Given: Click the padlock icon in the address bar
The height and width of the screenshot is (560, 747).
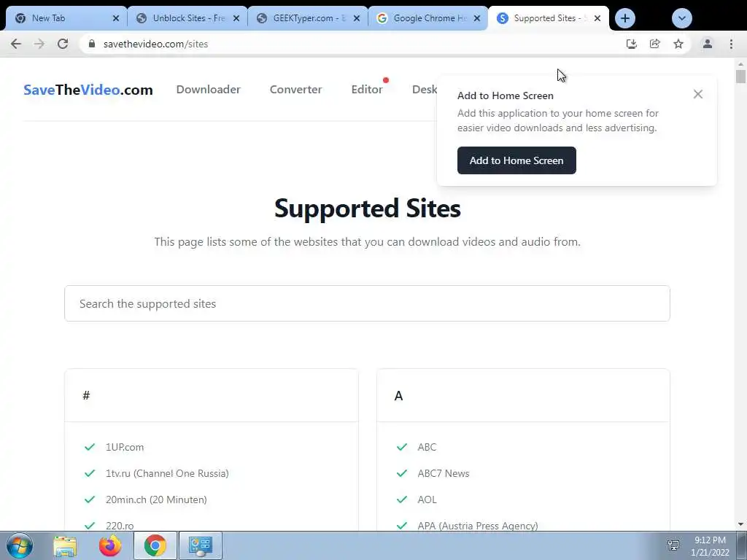Looking at the screenshot, I should (92, 44).
